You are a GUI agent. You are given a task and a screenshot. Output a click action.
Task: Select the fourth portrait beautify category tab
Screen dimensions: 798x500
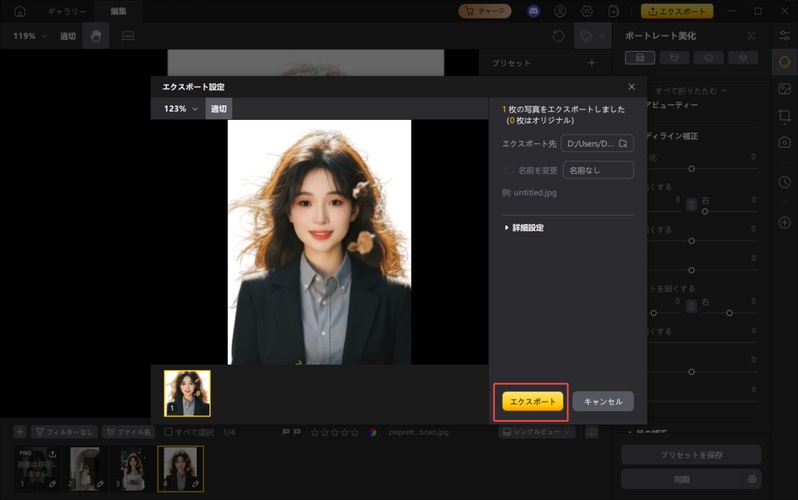tap(743, 58)
